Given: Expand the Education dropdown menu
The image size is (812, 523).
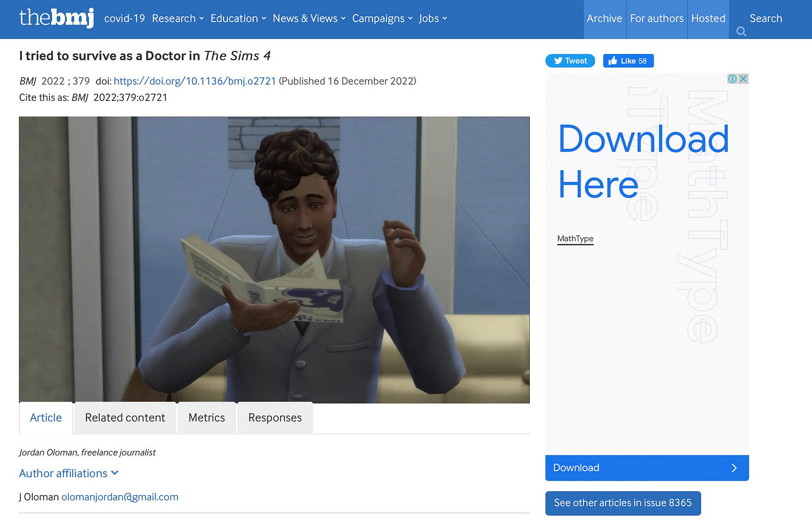Looking at the screenshot, I should pos(238,18).
